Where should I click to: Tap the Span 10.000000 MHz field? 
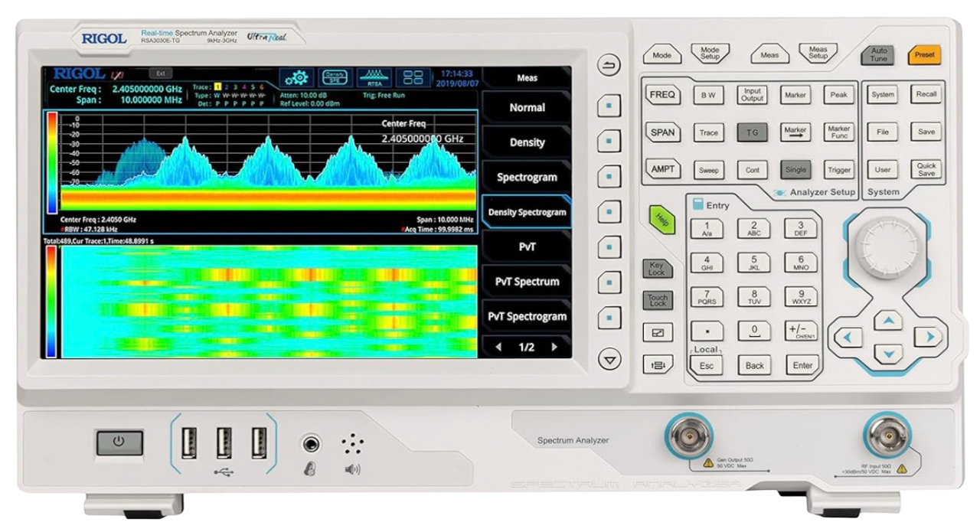[x=131, y=100]
